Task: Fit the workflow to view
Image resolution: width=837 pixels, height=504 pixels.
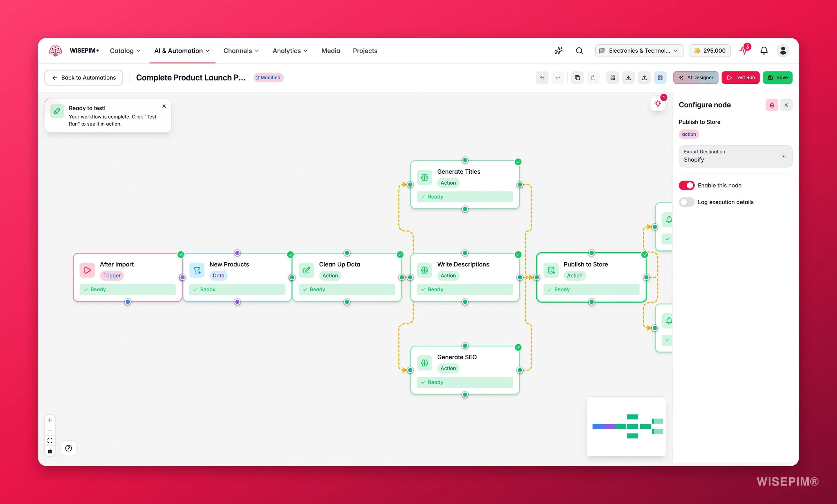Action: 50,441
